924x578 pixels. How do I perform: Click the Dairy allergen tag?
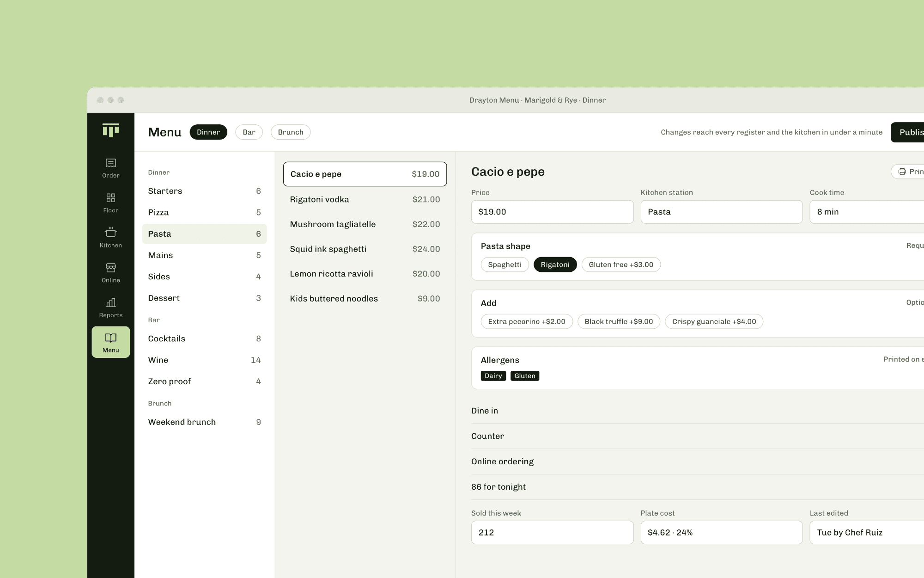click(x=493, y=376)
